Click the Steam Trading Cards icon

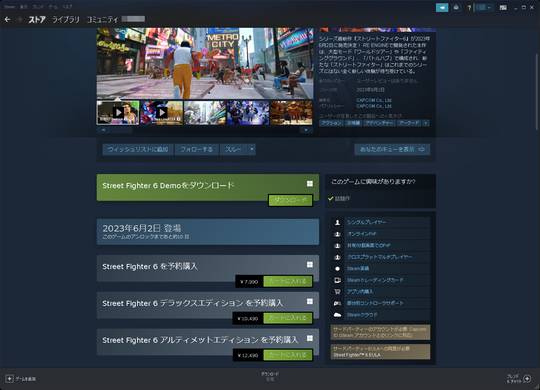point(337,280)
